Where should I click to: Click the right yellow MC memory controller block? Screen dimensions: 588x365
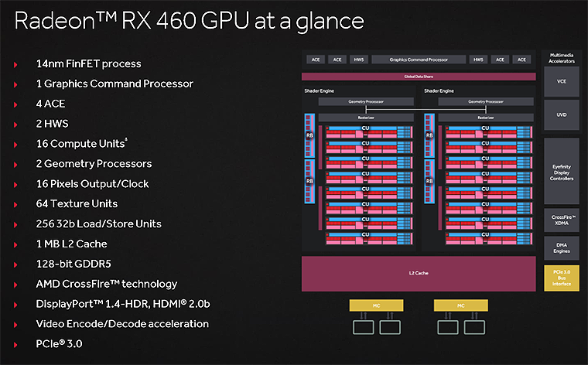click(461, 305)
